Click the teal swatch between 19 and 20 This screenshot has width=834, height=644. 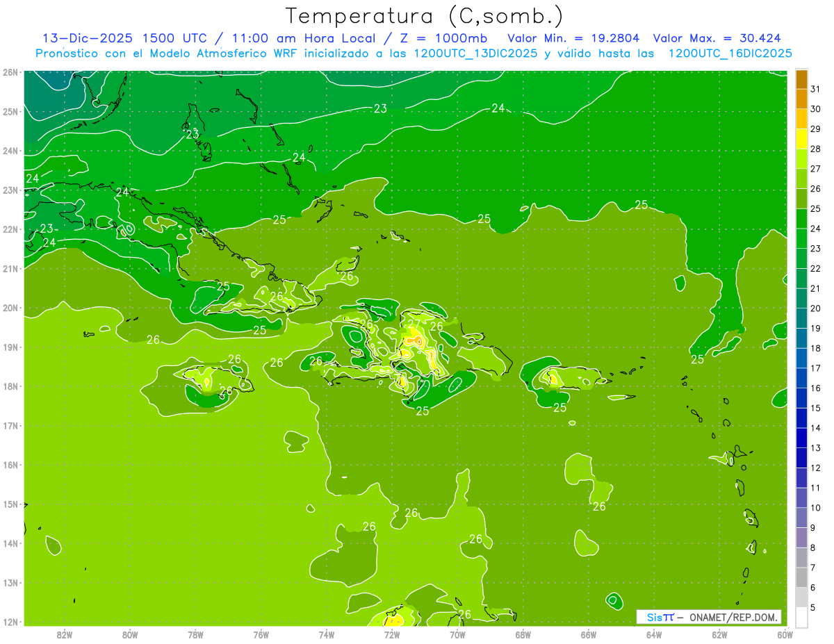pyautogui.click(x=801, y=319)
